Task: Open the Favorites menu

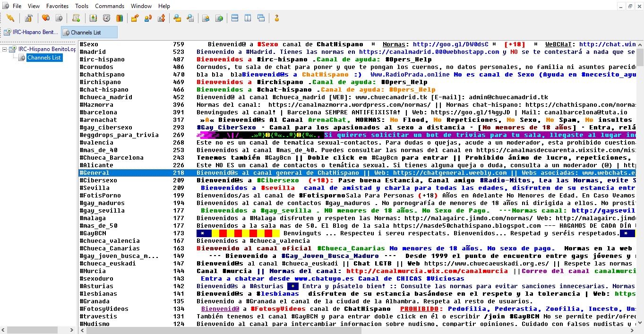Action: [57, 6]
